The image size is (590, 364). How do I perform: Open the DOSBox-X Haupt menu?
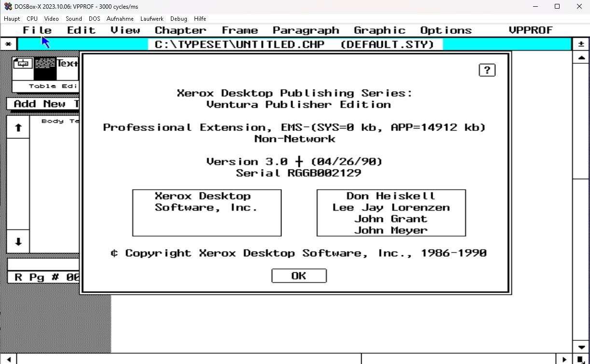tap(12, 19)
